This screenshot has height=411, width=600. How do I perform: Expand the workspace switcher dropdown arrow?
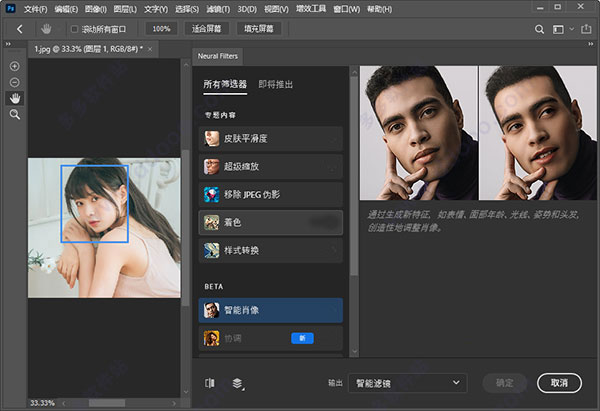coord(572,29)
